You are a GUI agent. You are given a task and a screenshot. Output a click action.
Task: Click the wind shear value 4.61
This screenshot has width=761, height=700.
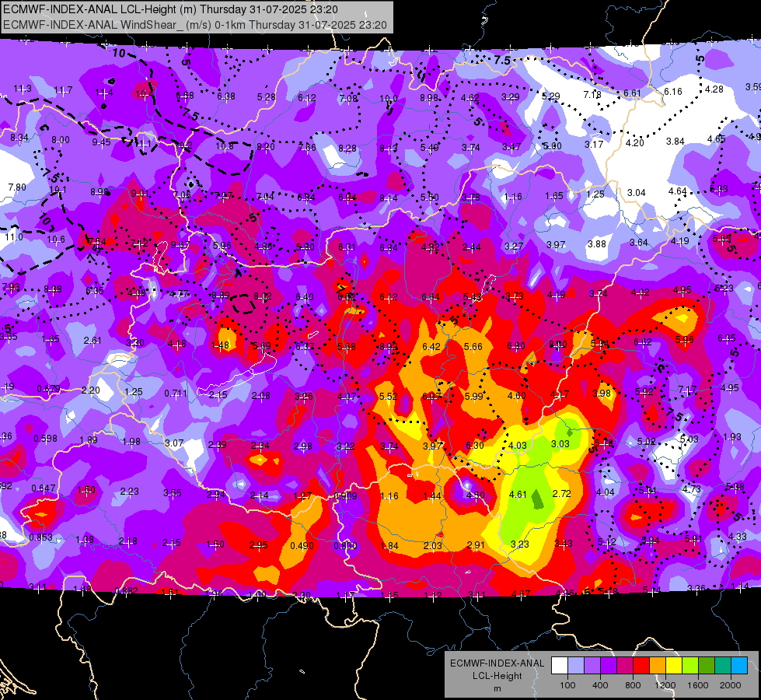(x=518, y=495)
